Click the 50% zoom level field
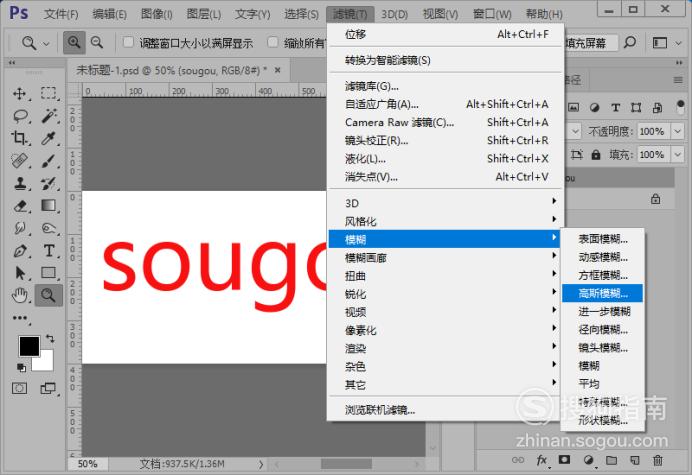 point(87,464)
